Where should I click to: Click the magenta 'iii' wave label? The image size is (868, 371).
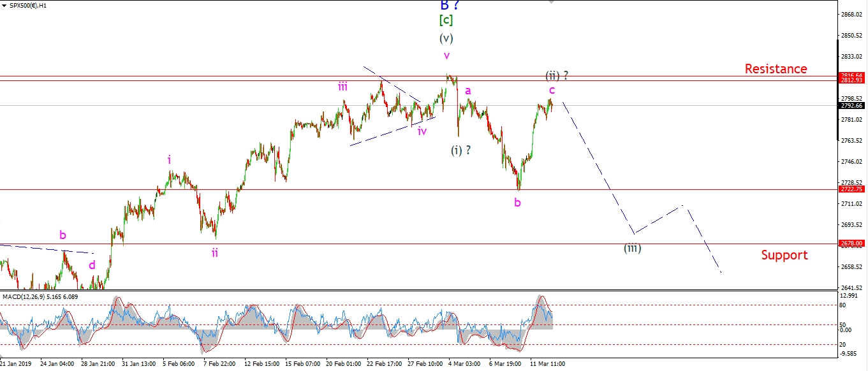click(x=343, y=87)
